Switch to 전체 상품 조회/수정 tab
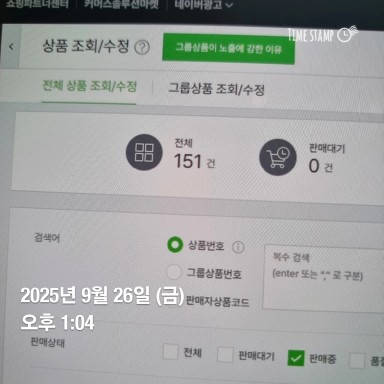Image resolution: width=384 pixels, height=384 pixels. (x=89, y=86)
